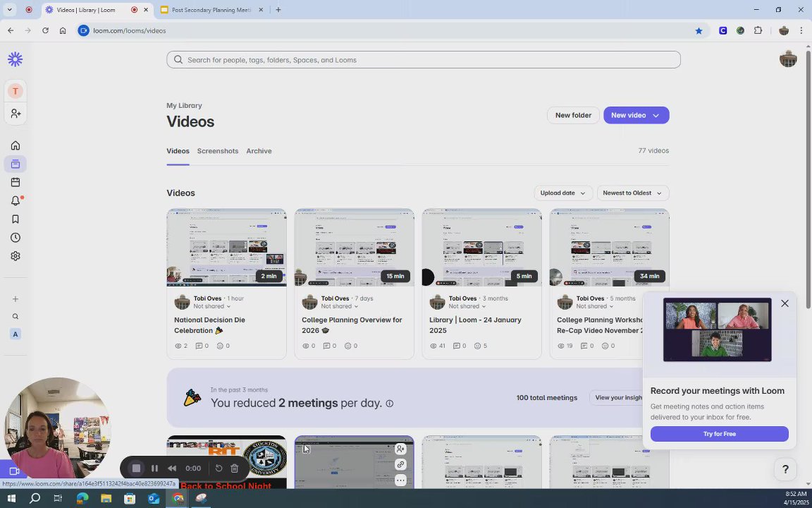Go to Home in Loom sidebar

click(16, 145)
